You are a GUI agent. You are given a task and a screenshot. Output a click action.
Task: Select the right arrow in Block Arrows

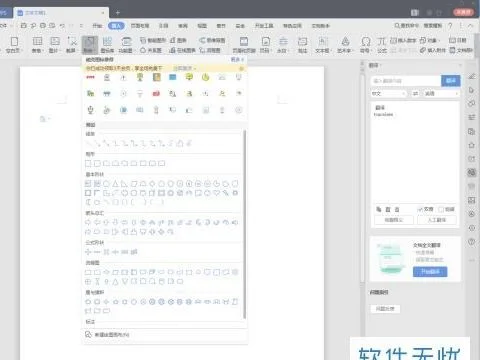point(88,222)
